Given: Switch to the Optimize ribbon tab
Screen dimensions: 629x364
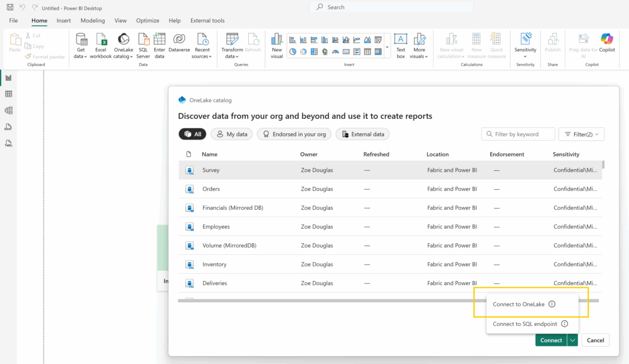Looking at the screenshot, I should 148,21.
